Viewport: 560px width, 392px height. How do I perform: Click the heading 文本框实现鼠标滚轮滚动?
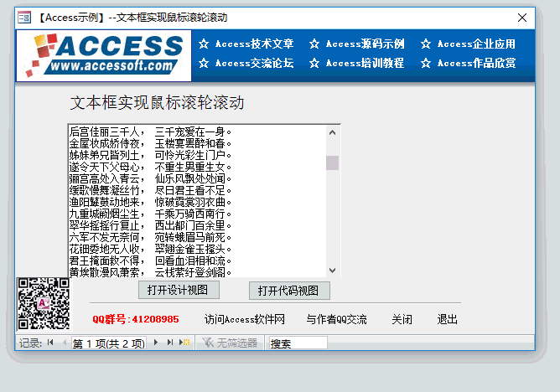pyautogui.click(x=157, y=103)
